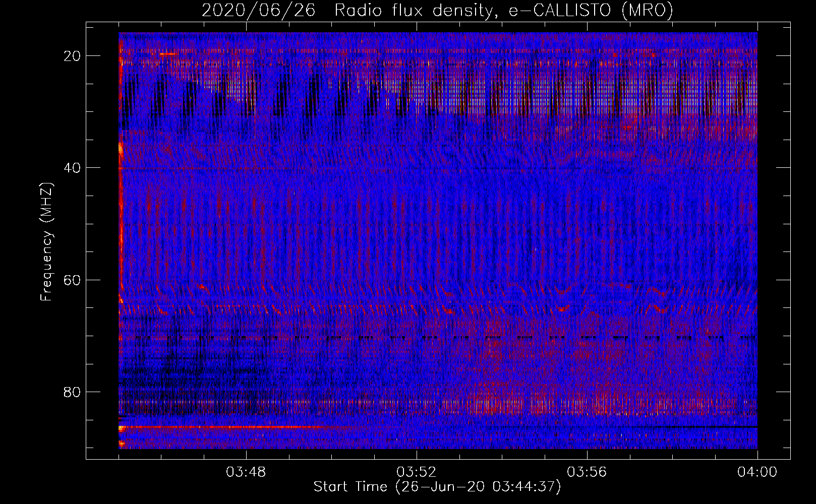Click the '40' frequency tick label

pyautogui.click(x=73, y=168)
